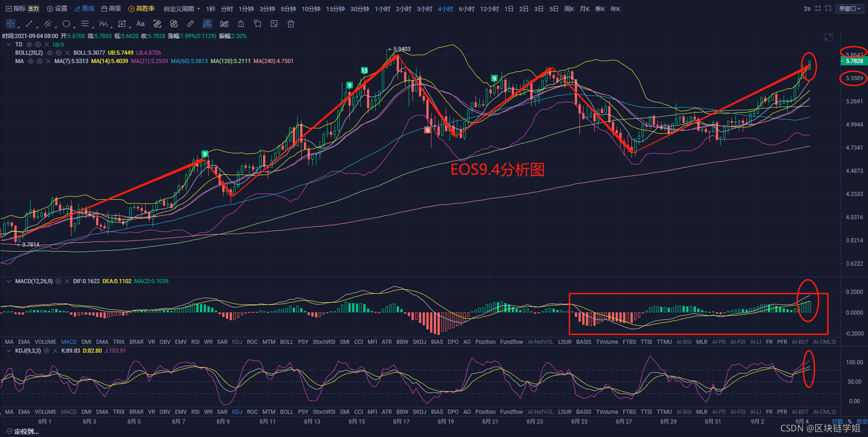Screen dimensions: 868x437
Task: Expand crosshair tool submenu arrow
Action: pos(18,27)
